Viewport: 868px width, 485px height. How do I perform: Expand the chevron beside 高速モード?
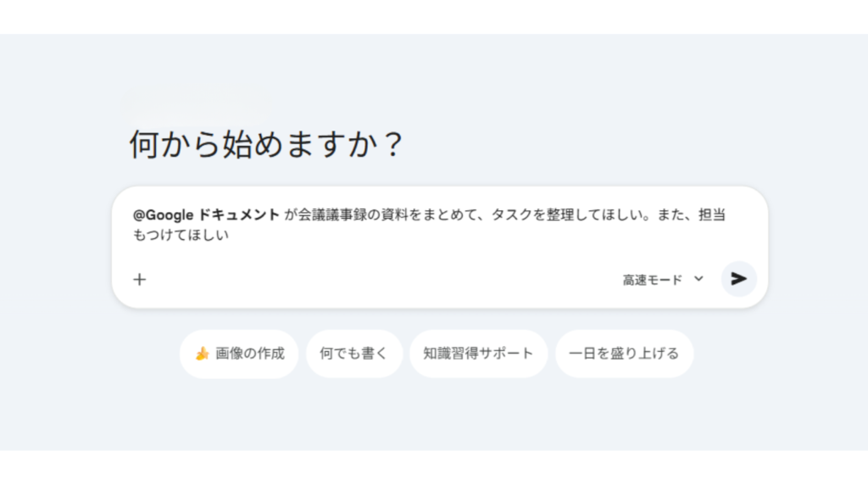click(698, 279)
